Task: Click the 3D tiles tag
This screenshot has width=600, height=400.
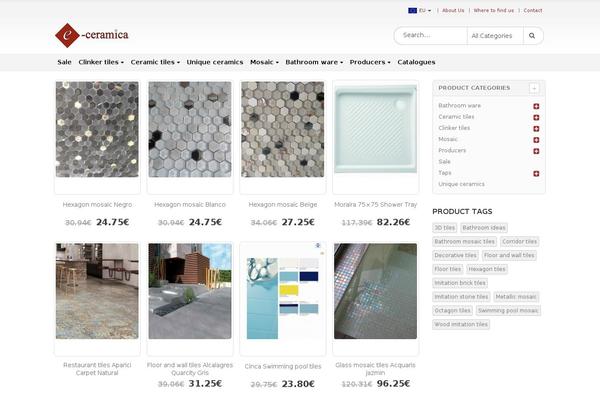Action: 445,228
